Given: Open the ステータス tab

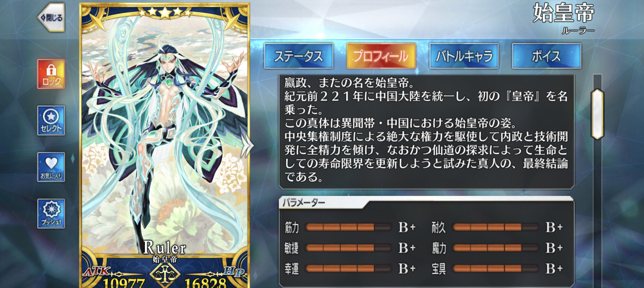Looking at the screenshot, I should click(298, 56).
